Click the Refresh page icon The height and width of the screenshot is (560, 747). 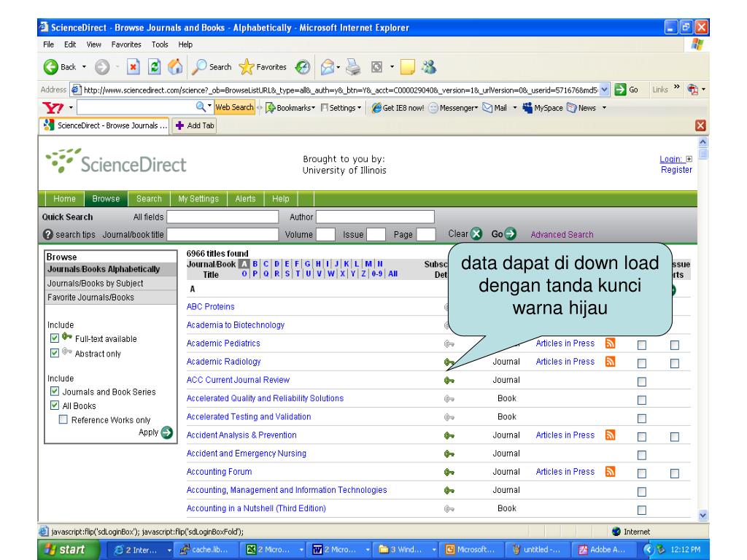coord(155,67)
